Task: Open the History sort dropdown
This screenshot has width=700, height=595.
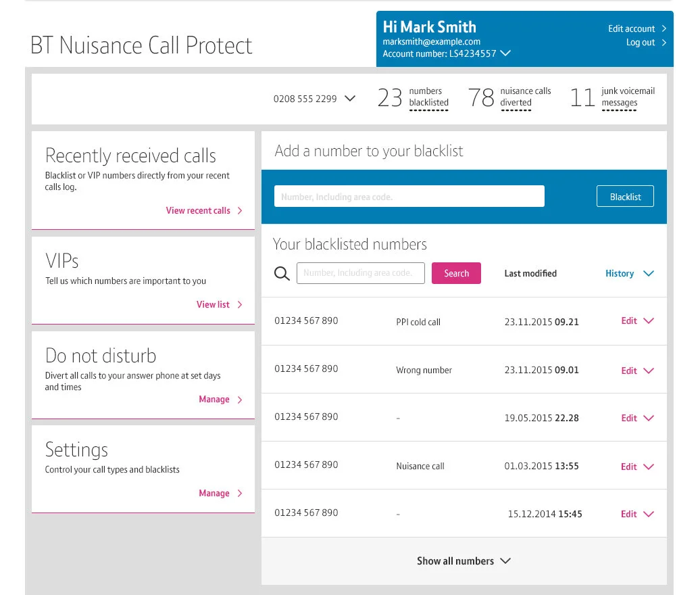Action: pos(649,273)
